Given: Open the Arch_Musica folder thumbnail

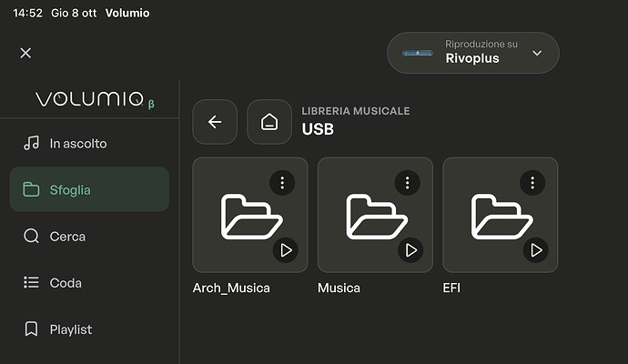Looking at the screenshot, I should pyautogui.click(x=250, y=215).
